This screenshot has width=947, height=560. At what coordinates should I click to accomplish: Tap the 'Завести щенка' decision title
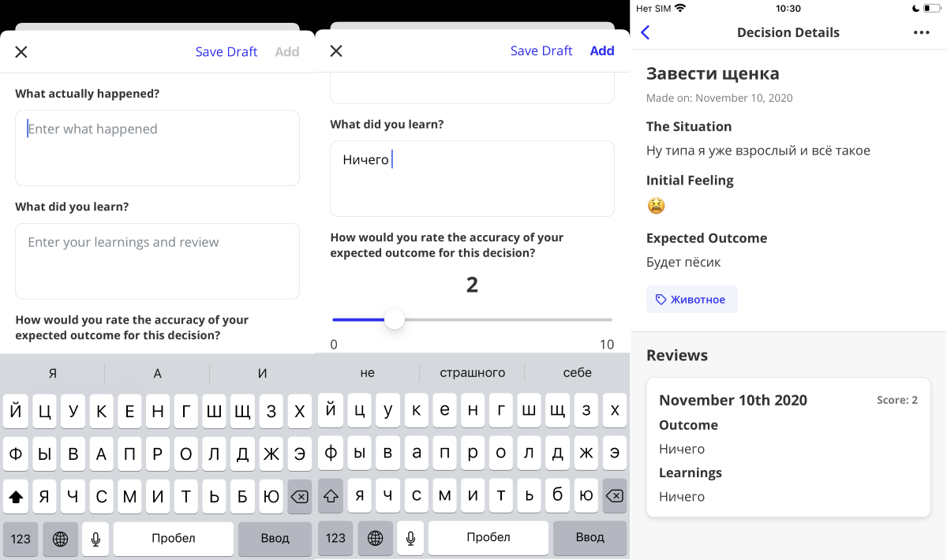point(713,74)
